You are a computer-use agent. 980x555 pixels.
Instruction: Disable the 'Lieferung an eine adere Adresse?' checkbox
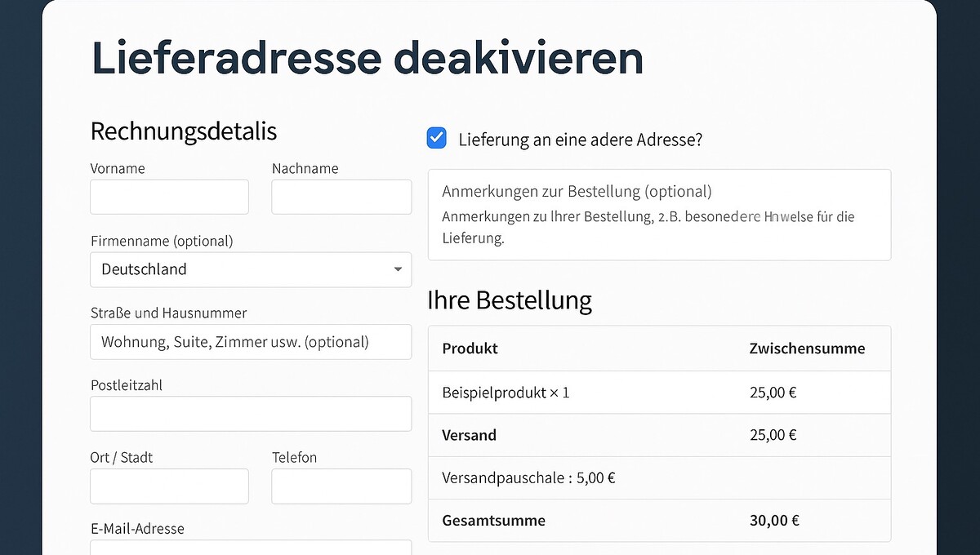[x=436, y=138]
